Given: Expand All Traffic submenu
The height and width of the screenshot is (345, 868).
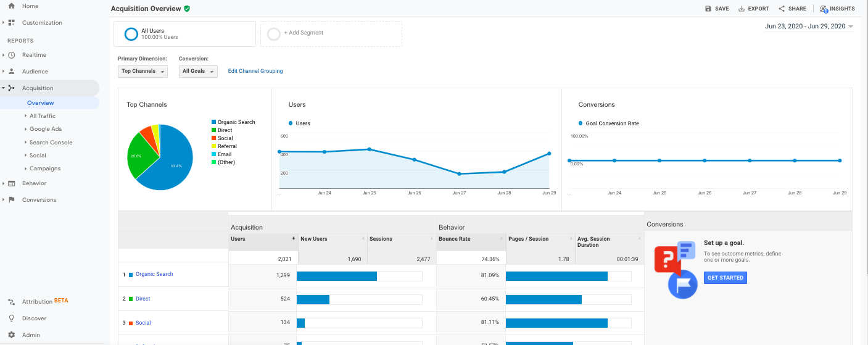Looking at the screenshot, I should pyautogui.click(x=42, y=116).
